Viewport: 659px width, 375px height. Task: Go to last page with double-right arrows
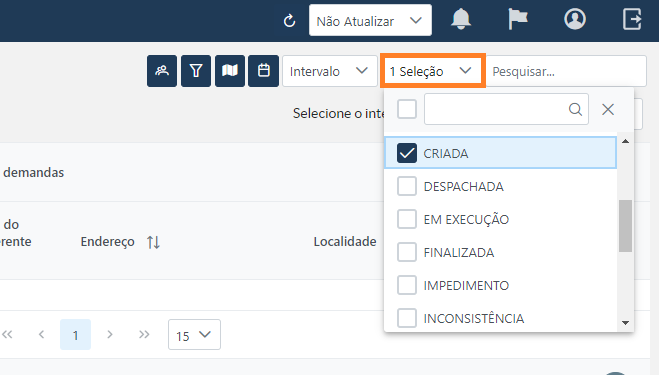pos(144,334)
